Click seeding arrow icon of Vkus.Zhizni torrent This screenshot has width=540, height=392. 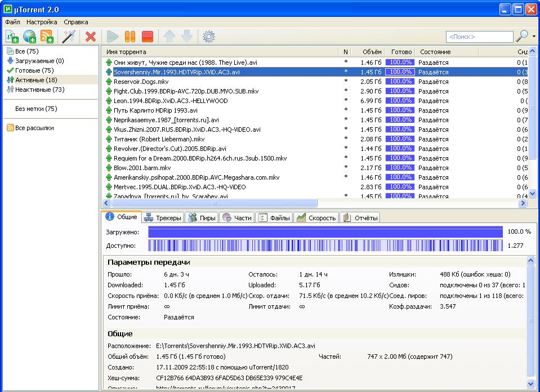(x=109, y=130)
